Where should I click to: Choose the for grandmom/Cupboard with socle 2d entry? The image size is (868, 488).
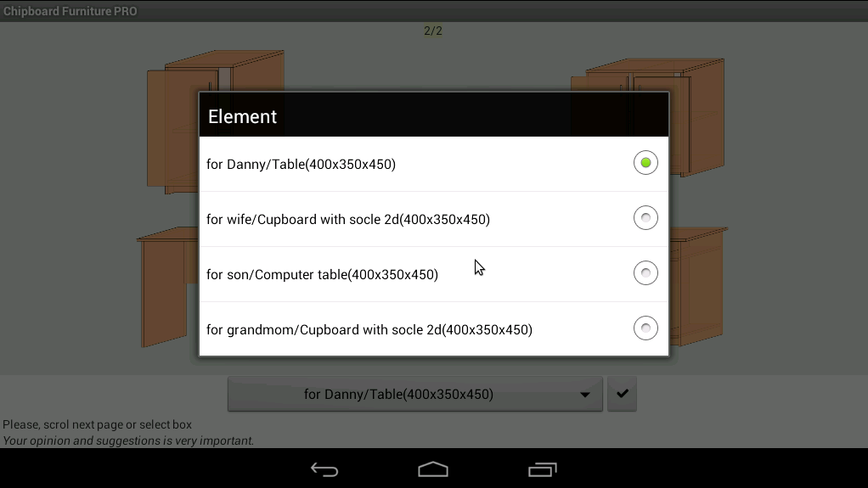pos(434,329)
